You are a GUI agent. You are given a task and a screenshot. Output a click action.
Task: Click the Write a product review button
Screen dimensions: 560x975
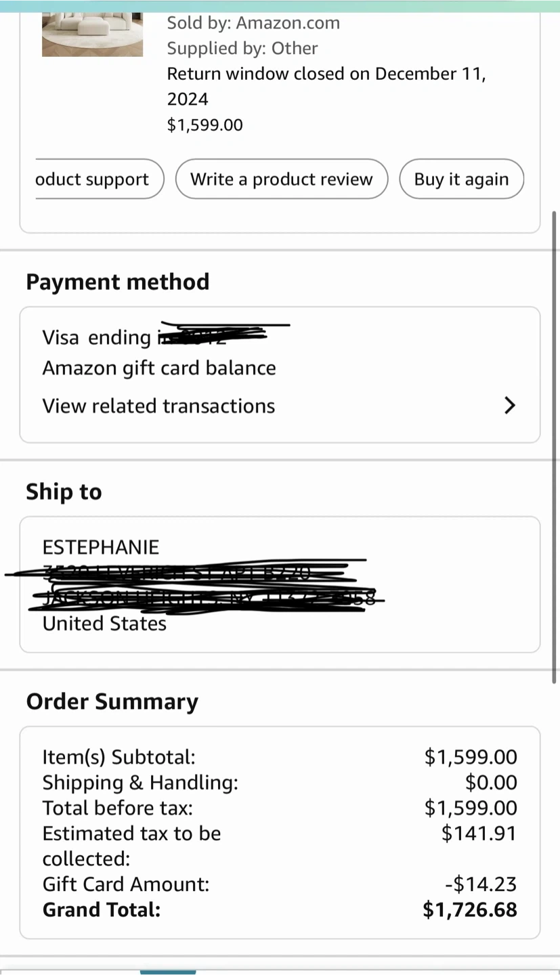tap(282, 179)
